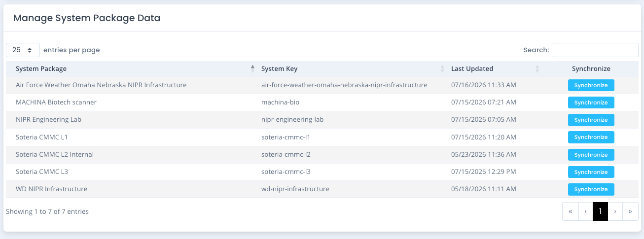The height and width of the screenshot is (239, 644).
Task: Click date 07/15/2026 07:05 AM
Action: click(484, 119)
